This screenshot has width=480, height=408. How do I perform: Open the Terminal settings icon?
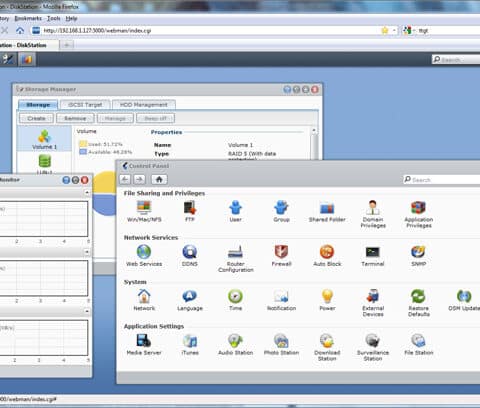pyautogui.click(x=373, y=255)
